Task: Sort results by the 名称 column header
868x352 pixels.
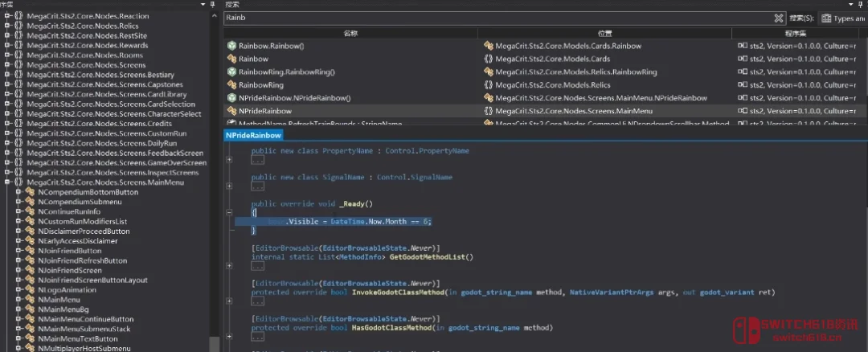Action: click(x=351, y=33)
